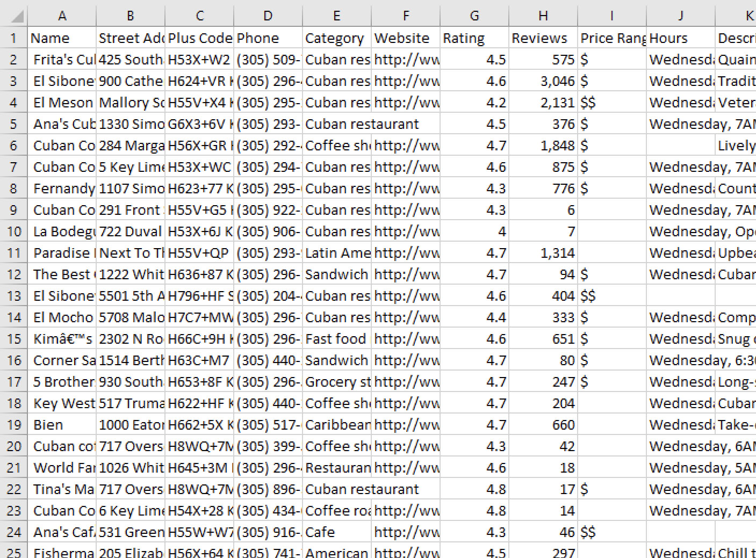Screen dimensions: 756x558
Task: Click plus code cell 'H7C7+MW' in row 14
Action: point(199,317)
